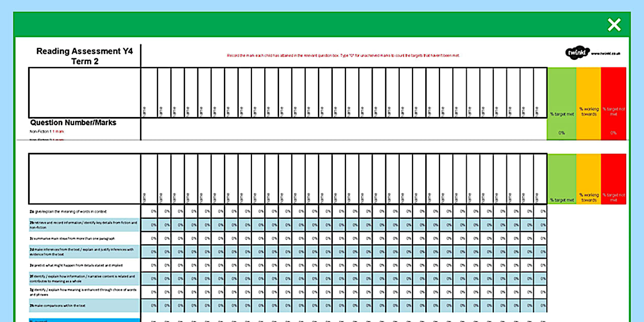
Task: Select the 0% cell under % target met
Action: pos(561,132)
